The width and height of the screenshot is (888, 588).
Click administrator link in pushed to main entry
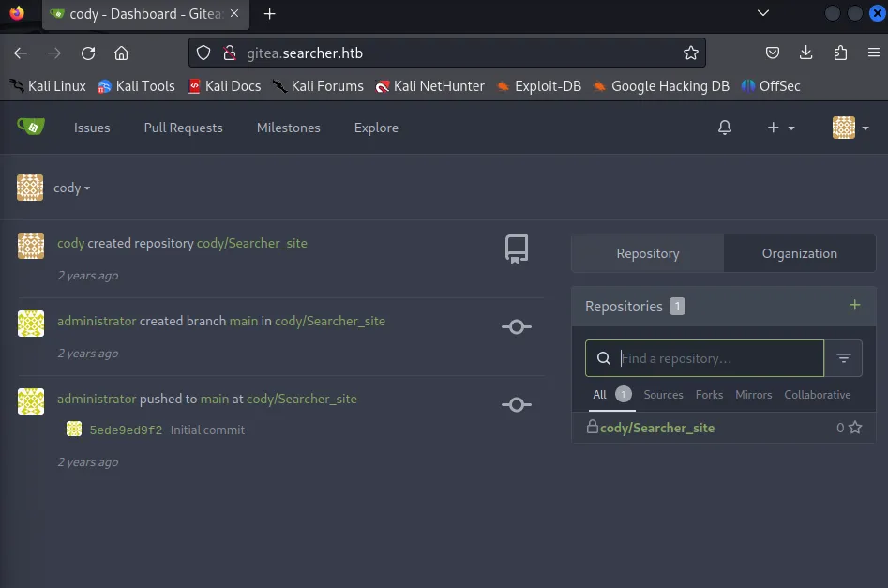[97, 399]
